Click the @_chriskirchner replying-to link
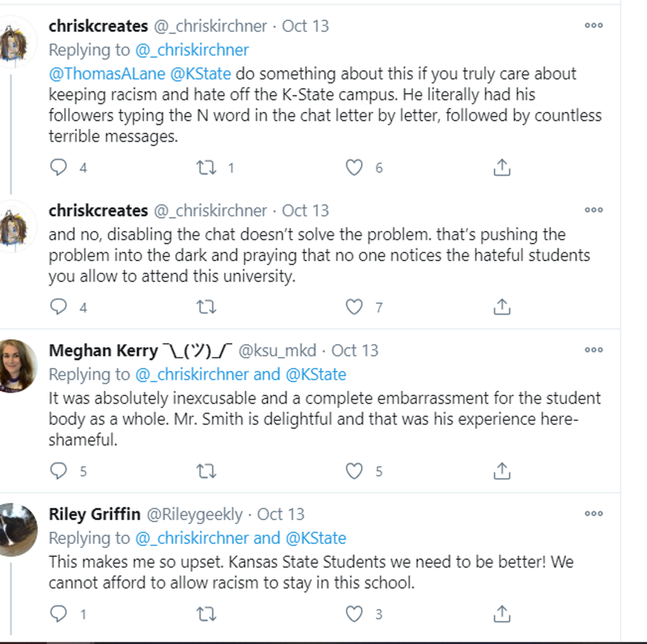This screenshot has height=644, width=647. pyautogui.click(x=191, y=49)
